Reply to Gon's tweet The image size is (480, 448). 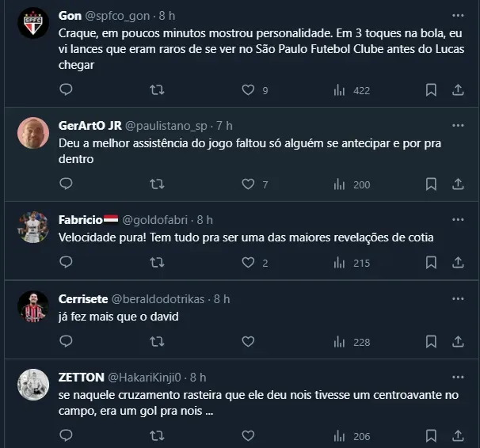[66, 90]
